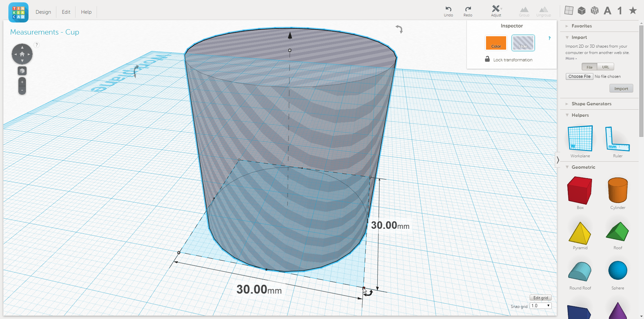Click the Ungroup icon
Screen dimensions: 644x319
tap(543, 11)
